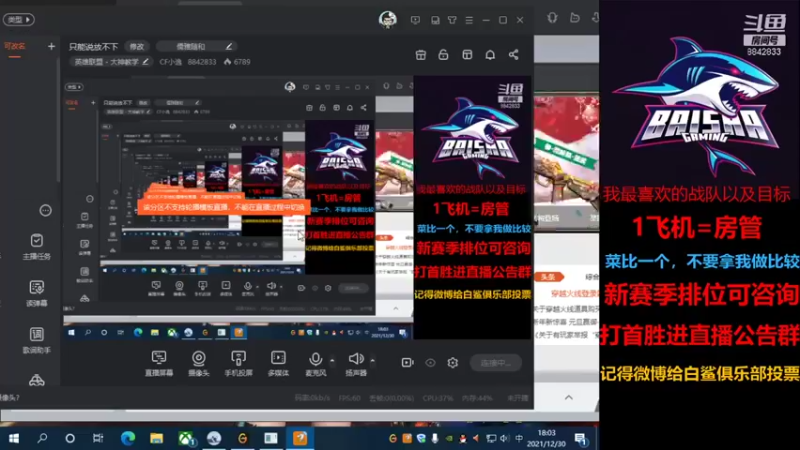Toggle the lock icon in the room toolbar
Image resolution: width=800 pixels, height=450 pixels.
tap(443, 55)
